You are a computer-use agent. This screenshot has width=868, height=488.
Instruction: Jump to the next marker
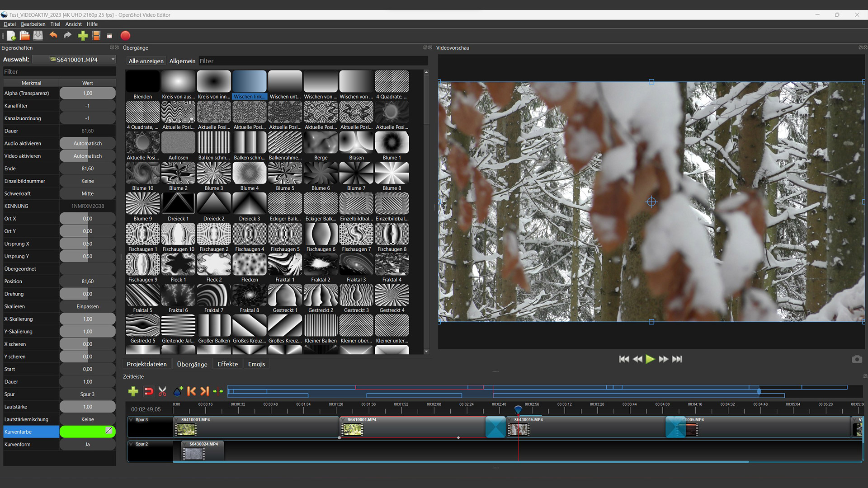205,391
